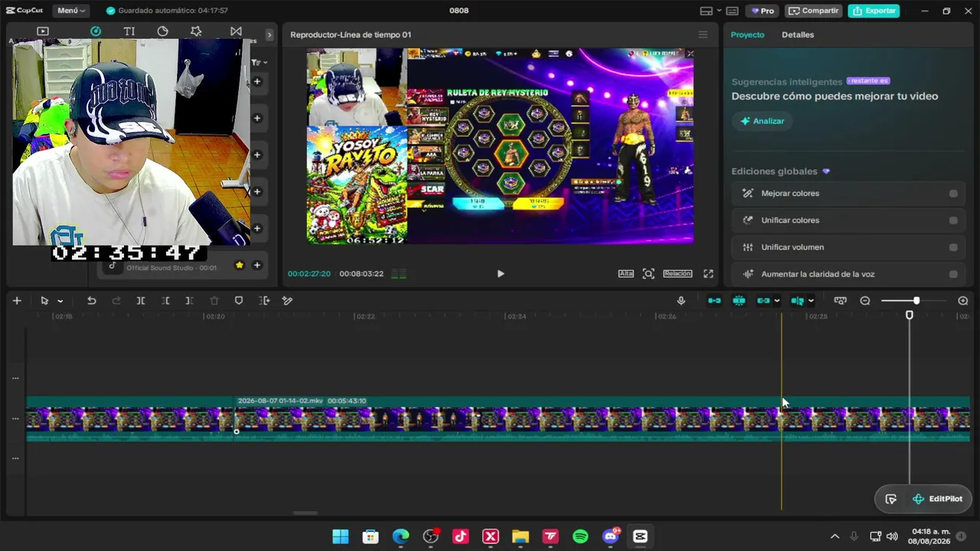Select the 2026-08-07 01-14-02.mkv clip label
Image resolution: width=980 pixels, height=551 pixels.
coord(280,401)
